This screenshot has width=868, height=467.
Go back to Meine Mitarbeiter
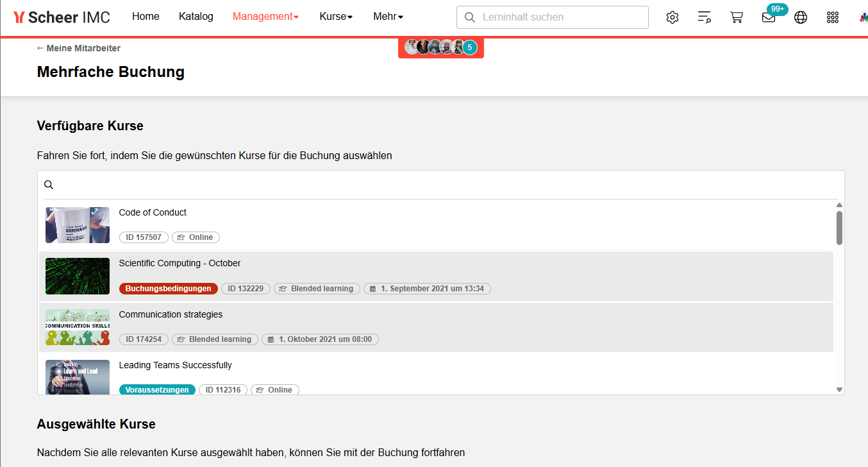click(79, 48)
